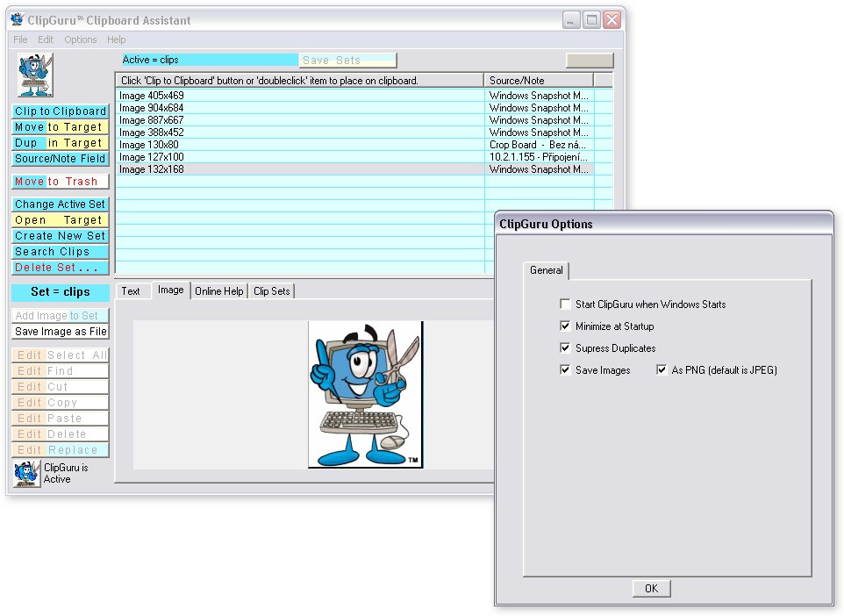Click the Move to Trash button
This screenshot has height=616, width=844.
(x=61, y=182)
